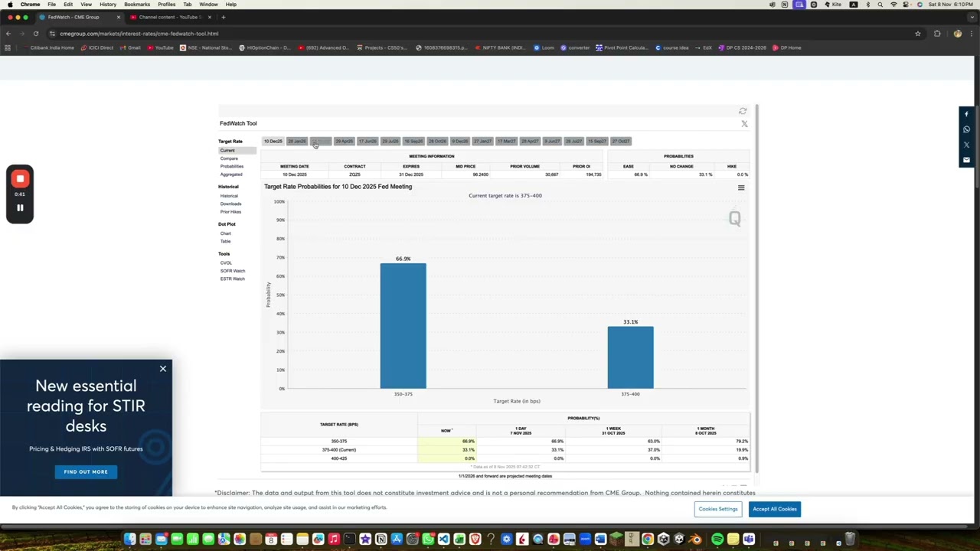The width and height of the screenshot is (980, 551).
Task: Click the X share icon in FedWatch header
Action: coord(744,123)
